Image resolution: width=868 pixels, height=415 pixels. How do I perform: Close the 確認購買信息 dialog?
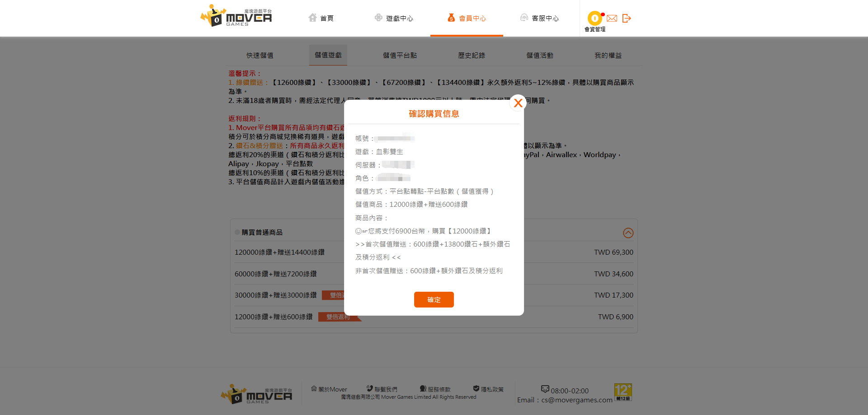tap(518, 103)
